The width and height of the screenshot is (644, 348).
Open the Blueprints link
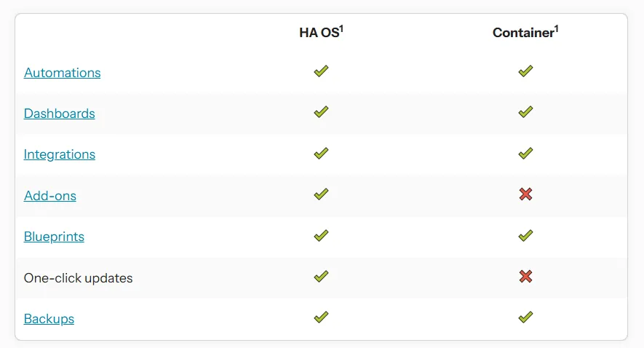(54, 237)
